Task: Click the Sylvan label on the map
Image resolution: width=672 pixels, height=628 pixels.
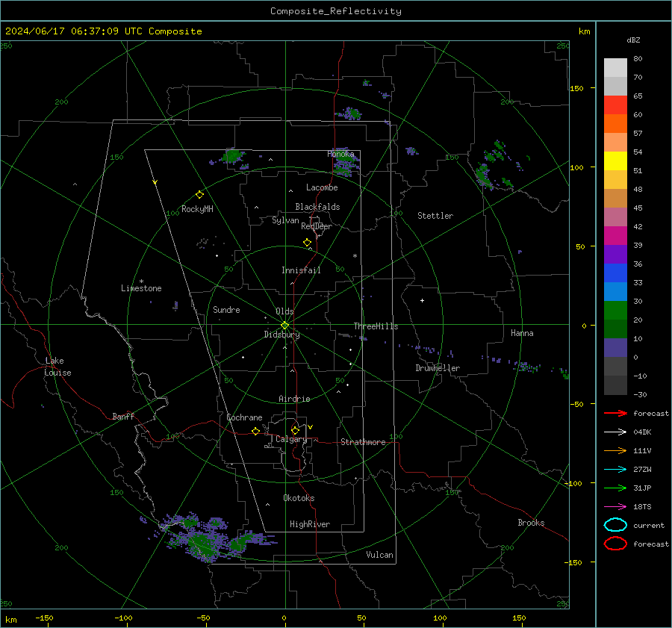Action: click(285, 220)
